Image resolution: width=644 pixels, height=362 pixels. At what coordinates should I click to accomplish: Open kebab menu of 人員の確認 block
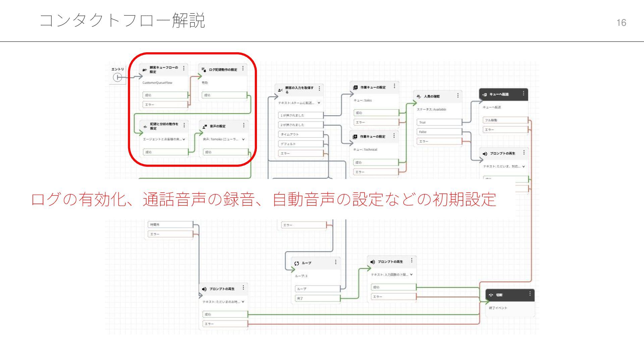(x=458, y=96)
